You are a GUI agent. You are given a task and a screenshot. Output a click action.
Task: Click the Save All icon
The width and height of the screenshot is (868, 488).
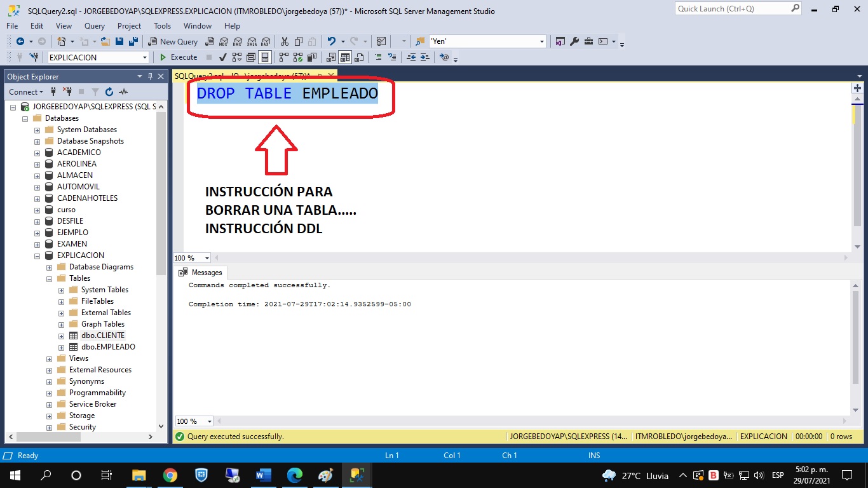click(133, 41)
